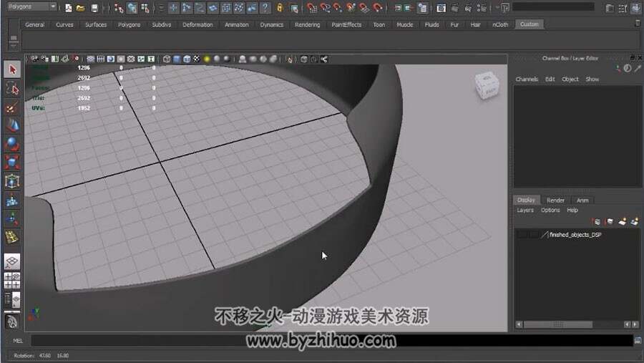This screenshot has height=363, width=644.
Task: Click the New Scene icon
Action: click(x=68, y=8)
